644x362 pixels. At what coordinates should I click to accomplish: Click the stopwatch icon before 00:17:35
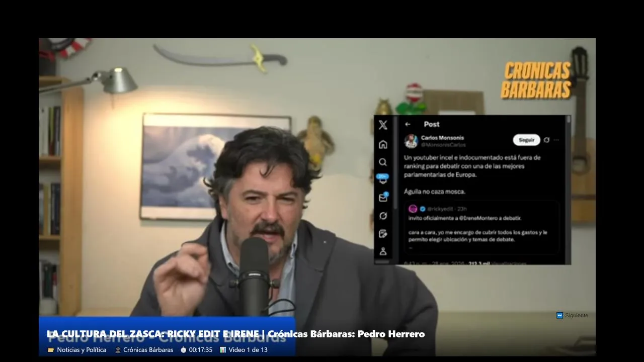(x=183, y=350)
